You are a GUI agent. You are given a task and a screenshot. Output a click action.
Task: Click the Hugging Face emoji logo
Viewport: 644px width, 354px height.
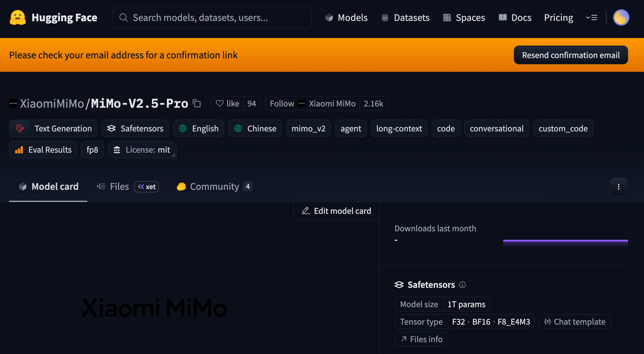[18, 18]
